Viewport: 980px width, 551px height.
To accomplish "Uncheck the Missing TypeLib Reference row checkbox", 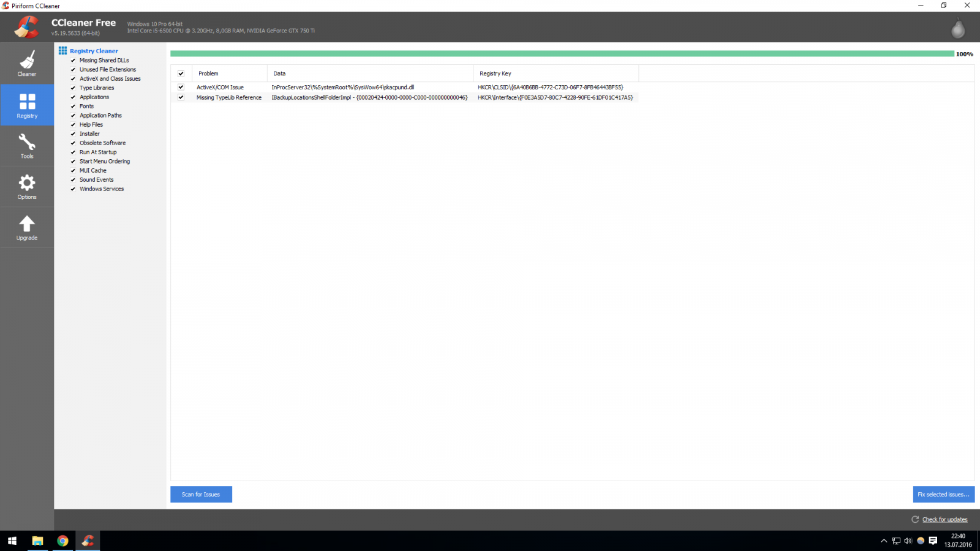I will 181,97.
